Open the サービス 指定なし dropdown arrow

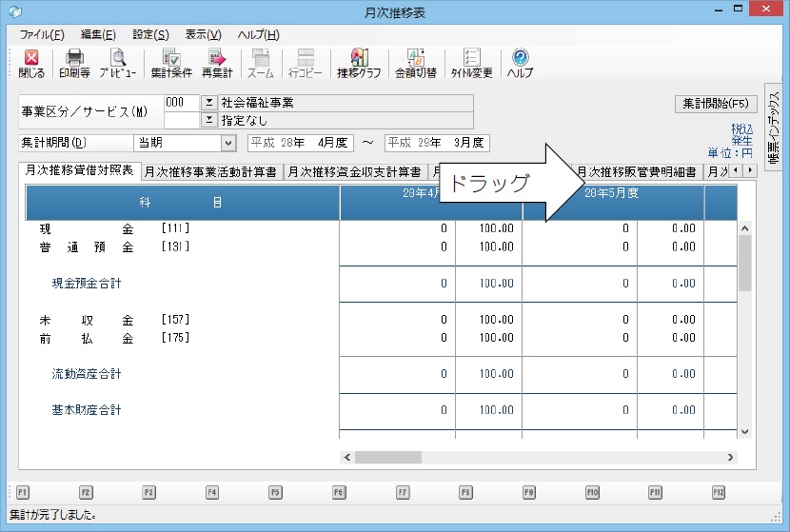point(209,120)
